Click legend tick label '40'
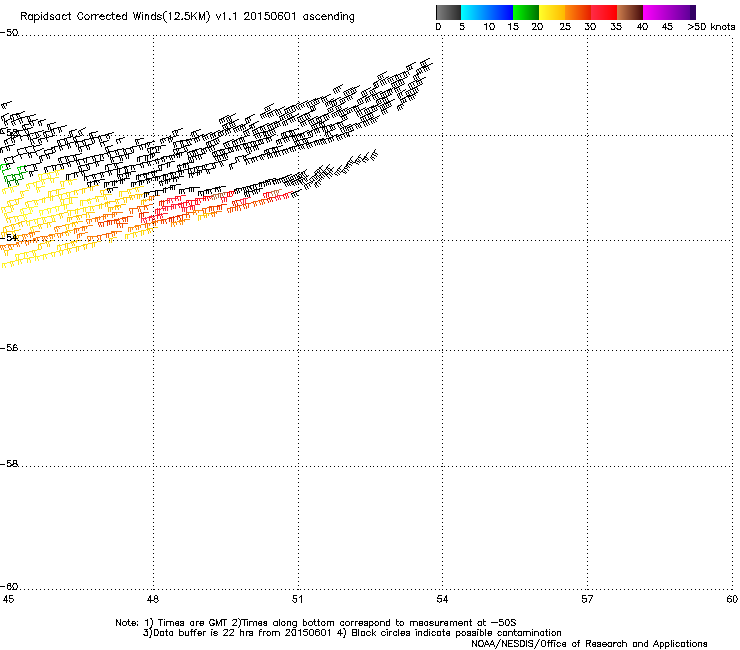Image resolution: width=740 pixels, height=650 pixels. click(642, 27)
